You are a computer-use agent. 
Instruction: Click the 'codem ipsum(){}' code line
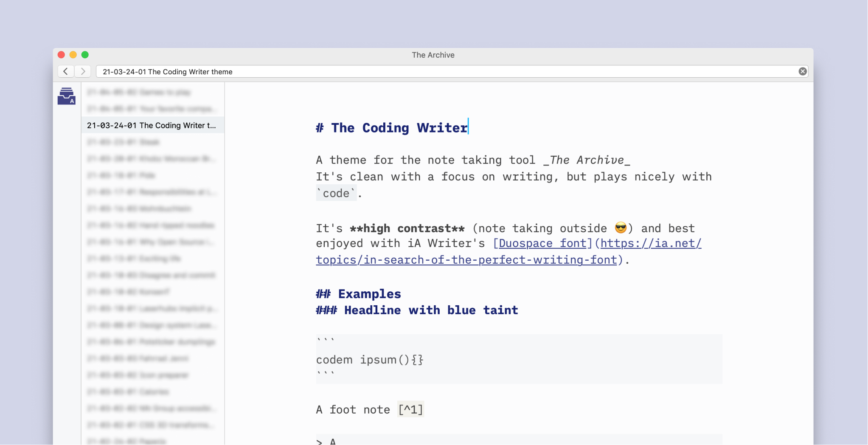tap(370, 360)
